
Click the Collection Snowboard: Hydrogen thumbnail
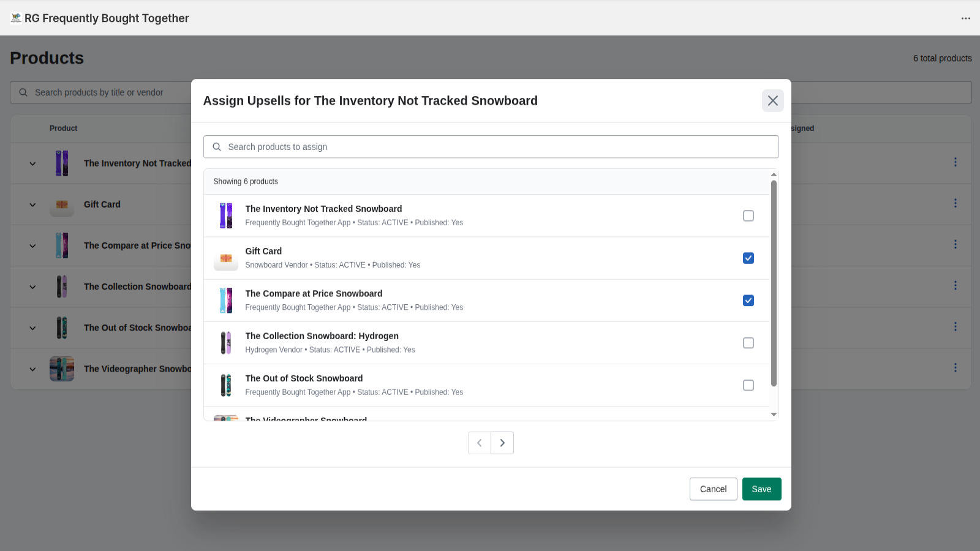(226, 342)
